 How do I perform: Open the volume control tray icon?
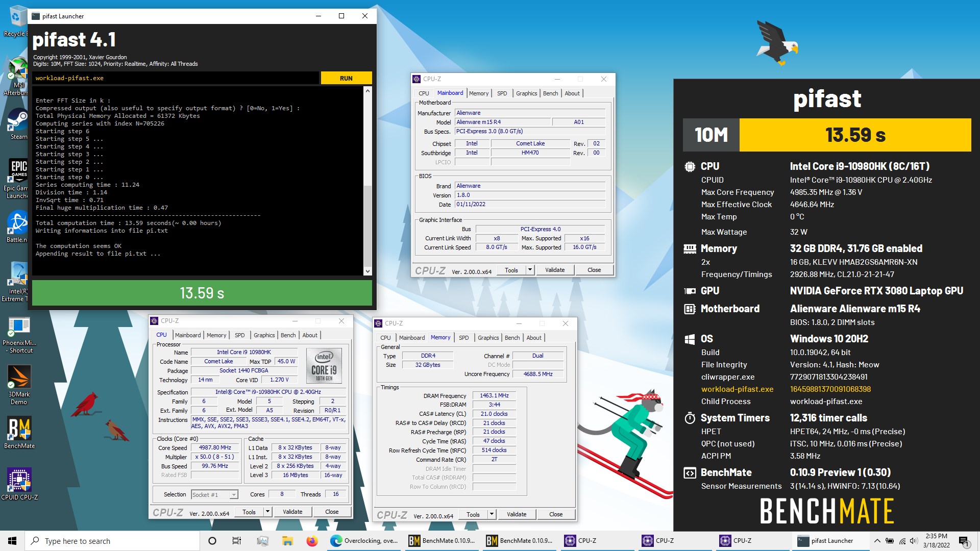914,541
